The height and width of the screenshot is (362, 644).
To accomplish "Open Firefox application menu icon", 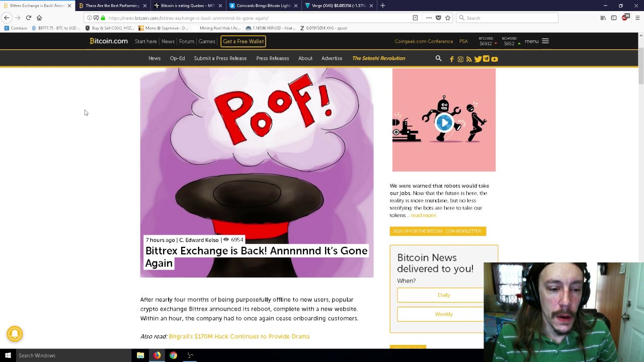I will 637,18.
